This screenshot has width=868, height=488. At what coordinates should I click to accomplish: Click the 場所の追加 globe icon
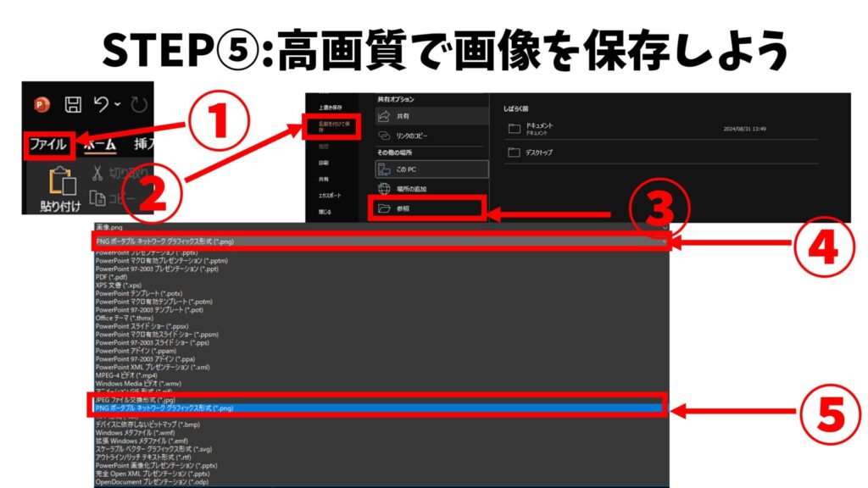(x=384, y=189)
